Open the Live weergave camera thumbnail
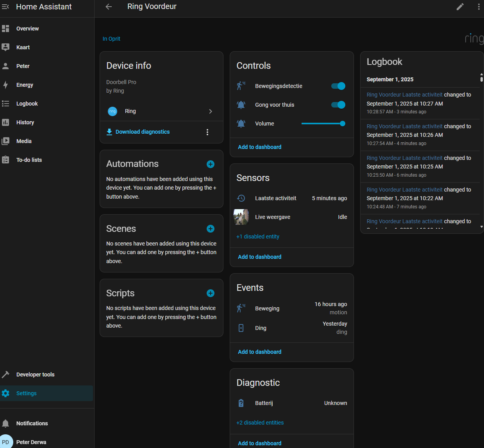 pos(241,217)
